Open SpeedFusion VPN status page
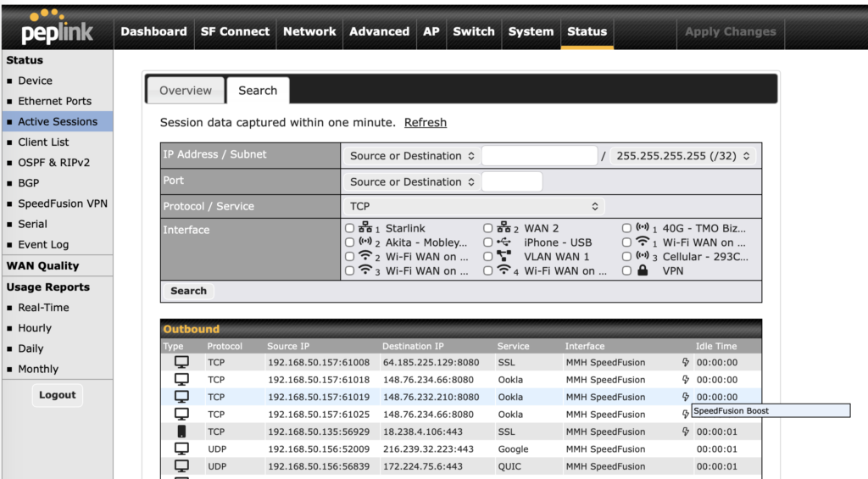The height and width of the screenshot is (479, 868). [x=63, y=203]
